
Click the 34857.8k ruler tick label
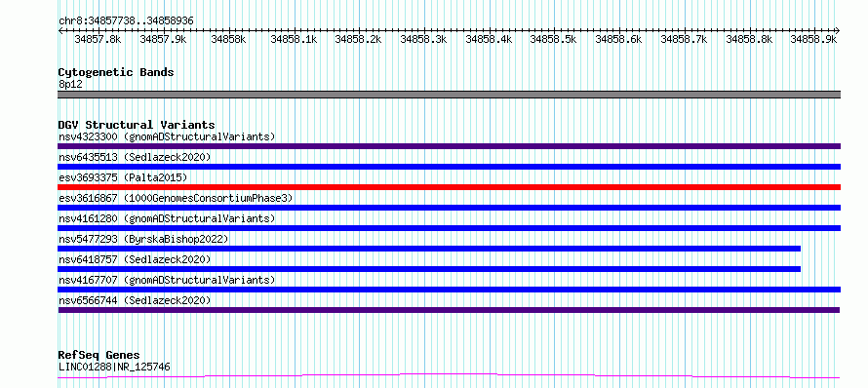(98, 39)
